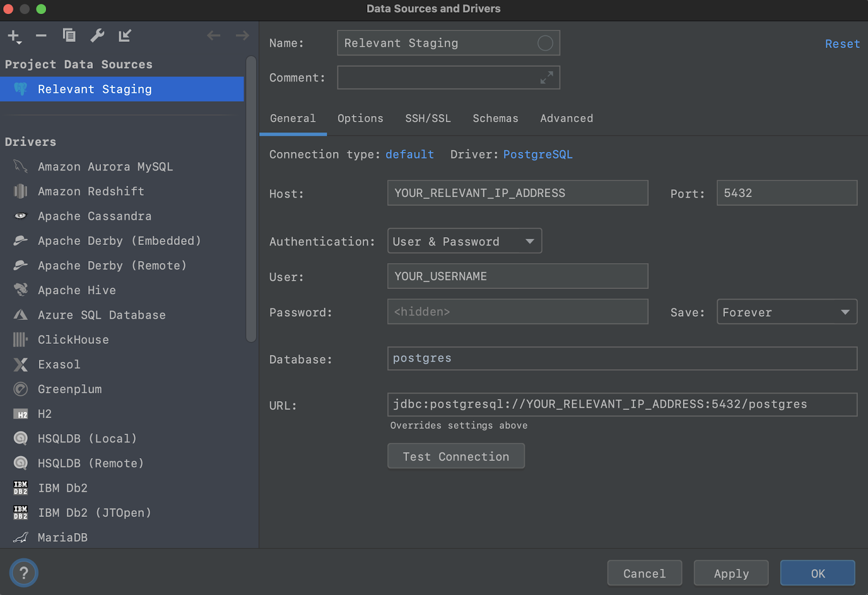Click the Port input field
The width and height of the screenshot is (868, 595).
click(x=787, y=193)
